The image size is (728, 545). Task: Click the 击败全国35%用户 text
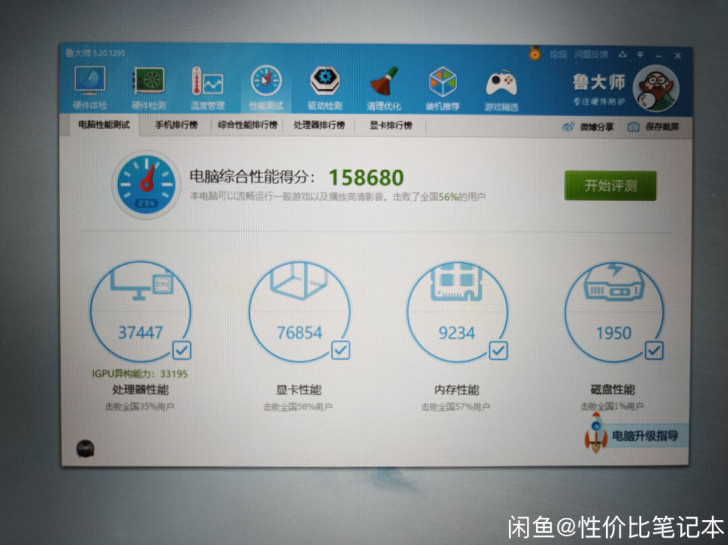tap(139, 407)
